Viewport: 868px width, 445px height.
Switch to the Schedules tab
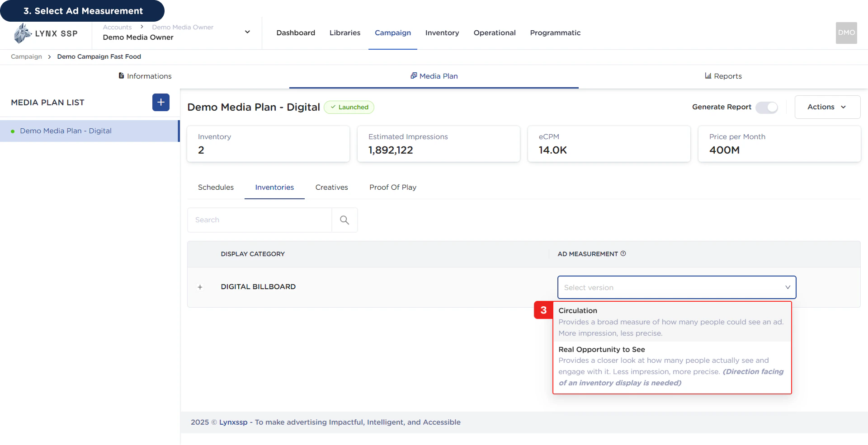tap(216, 187)
